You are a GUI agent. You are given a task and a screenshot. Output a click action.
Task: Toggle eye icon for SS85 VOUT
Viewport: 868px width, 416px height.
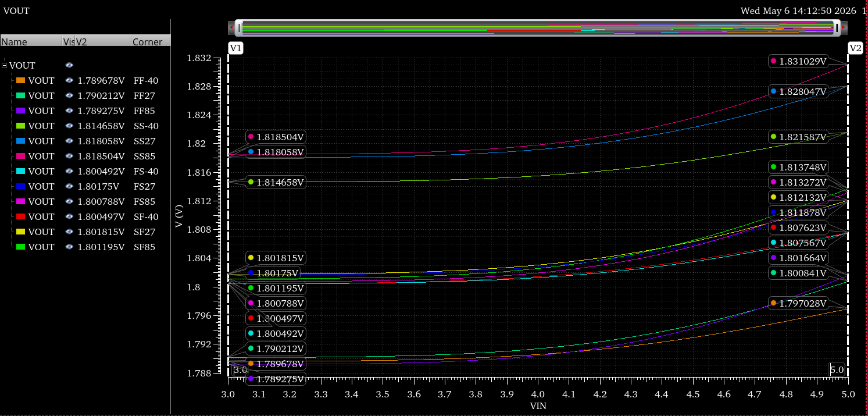click(69, 156)
